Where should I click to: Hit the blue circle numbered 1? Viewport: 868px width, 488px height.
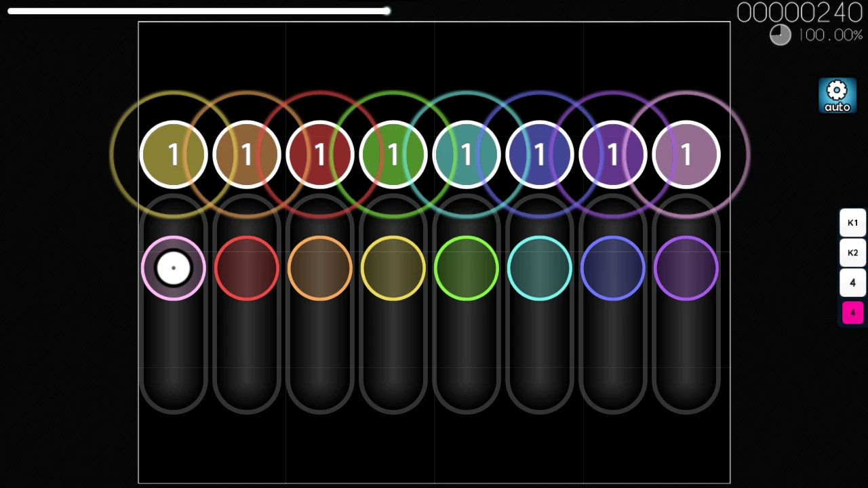tap(540, 155)
